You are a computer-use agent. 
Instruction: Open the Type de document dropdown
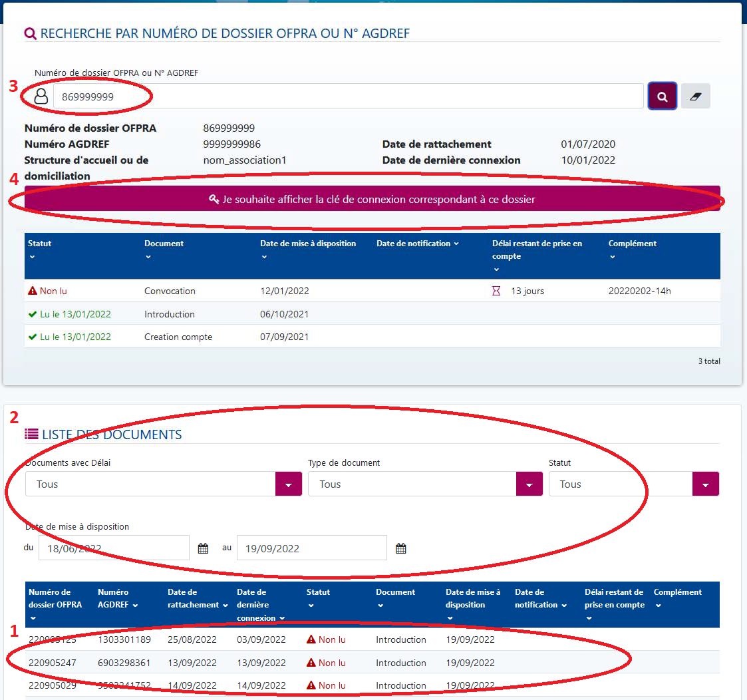pyautogui.click(x=529, y=484)
